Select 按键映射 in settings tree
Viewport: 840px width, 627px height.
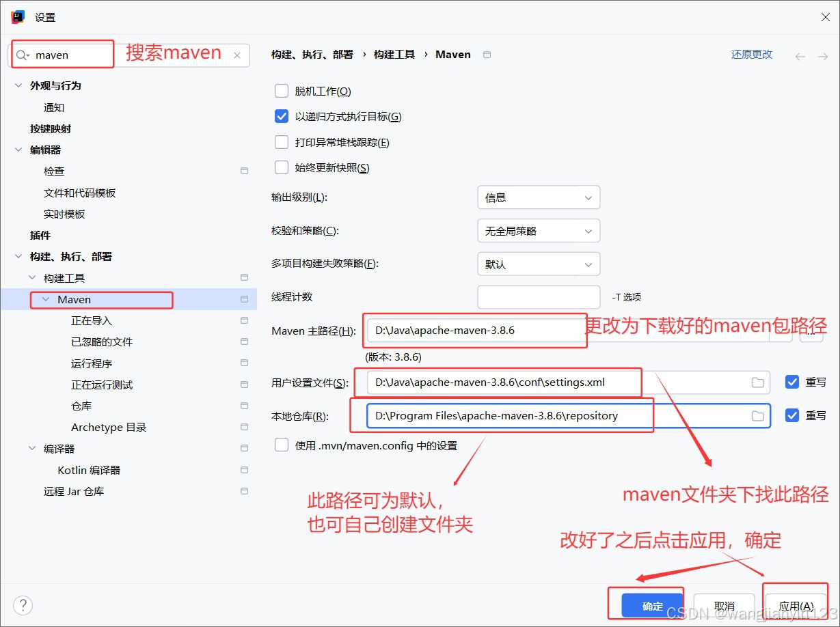click(x=51, y=128)
